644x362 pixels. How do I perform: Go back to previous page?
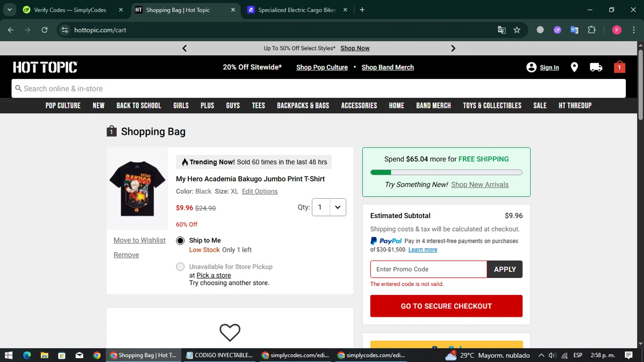coord(11,30)
